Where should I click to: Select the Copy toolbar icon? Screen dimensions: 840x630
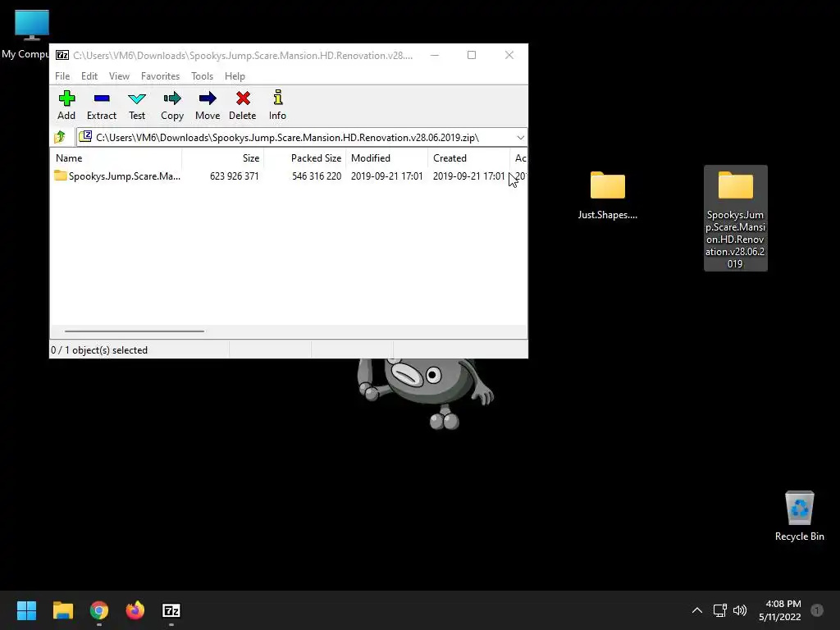tap(172, 98)
